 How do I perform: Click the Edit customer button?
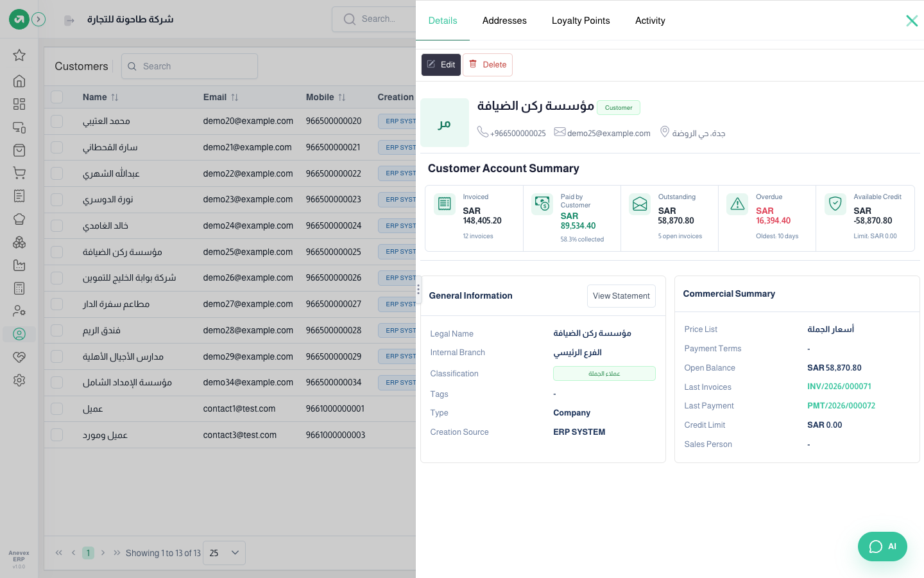click(441, 65)
